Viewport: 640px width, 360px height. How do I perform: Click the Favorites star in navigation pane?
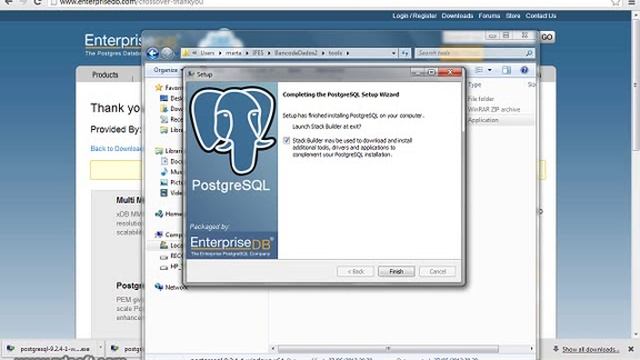[159, 87]
